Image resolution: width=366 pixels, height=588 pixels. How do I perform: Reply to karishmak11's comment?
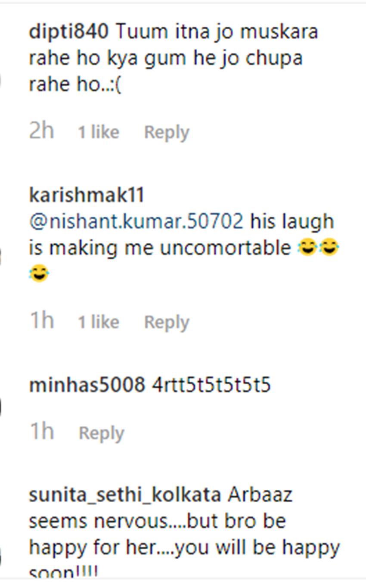[167, 322]
